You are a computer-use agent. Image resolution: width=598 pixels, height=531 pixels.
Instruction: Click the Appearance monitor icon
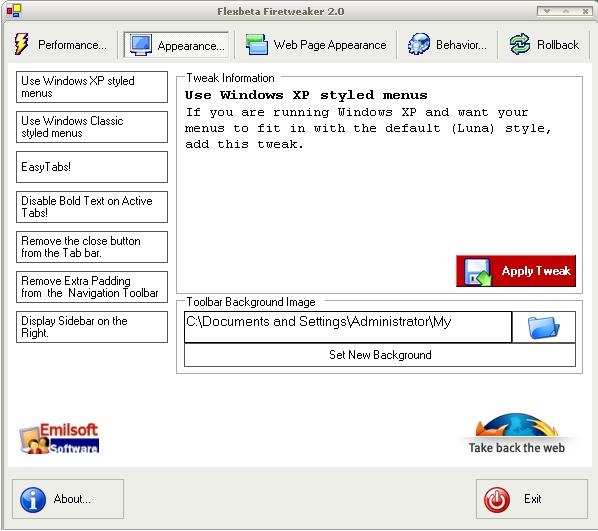coord(140,45)
